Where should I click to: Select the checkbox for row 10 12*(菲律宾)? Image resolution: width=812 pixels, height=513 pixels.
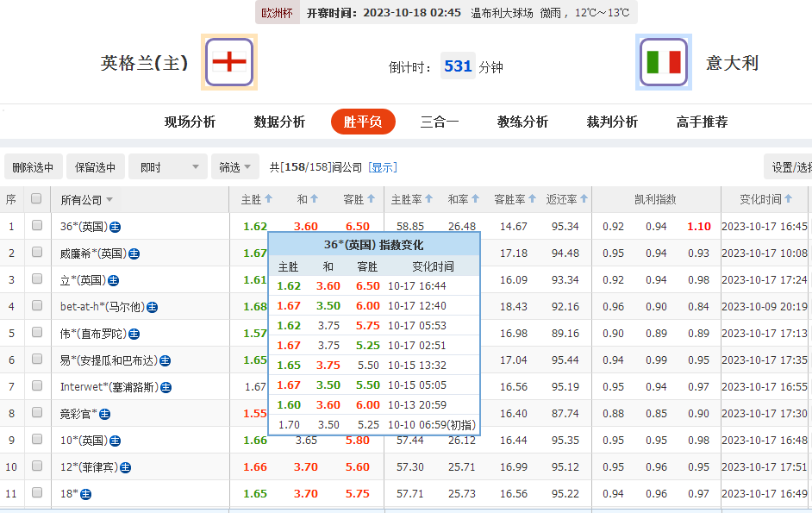36,466
